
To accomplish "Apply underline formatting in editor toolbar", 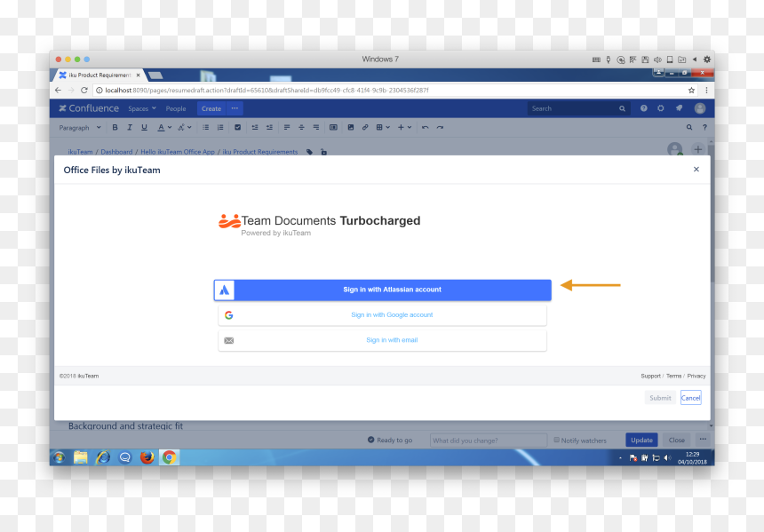I will [x=144, y=128].
